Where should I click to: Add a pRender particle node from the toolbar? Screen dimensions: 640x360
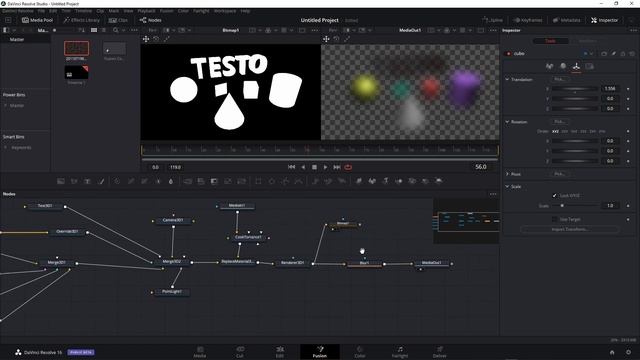(x=342, y=181)
